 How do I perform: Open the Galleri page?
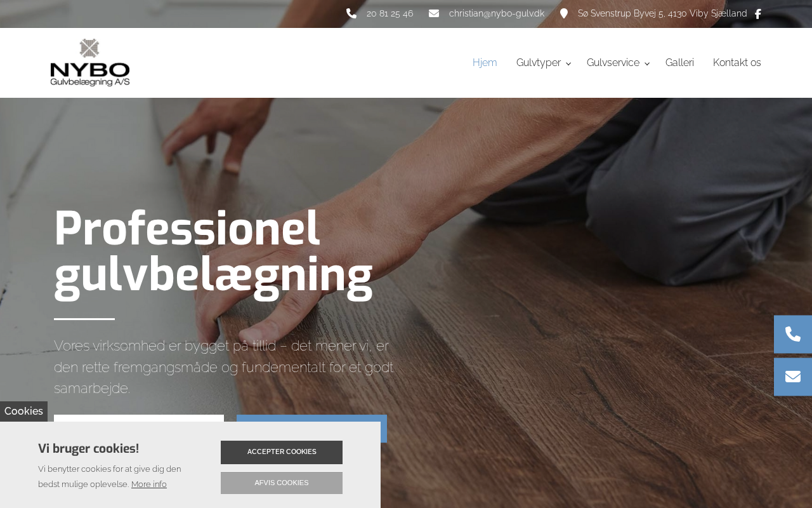pyautogui.click(x=679, y=63)
